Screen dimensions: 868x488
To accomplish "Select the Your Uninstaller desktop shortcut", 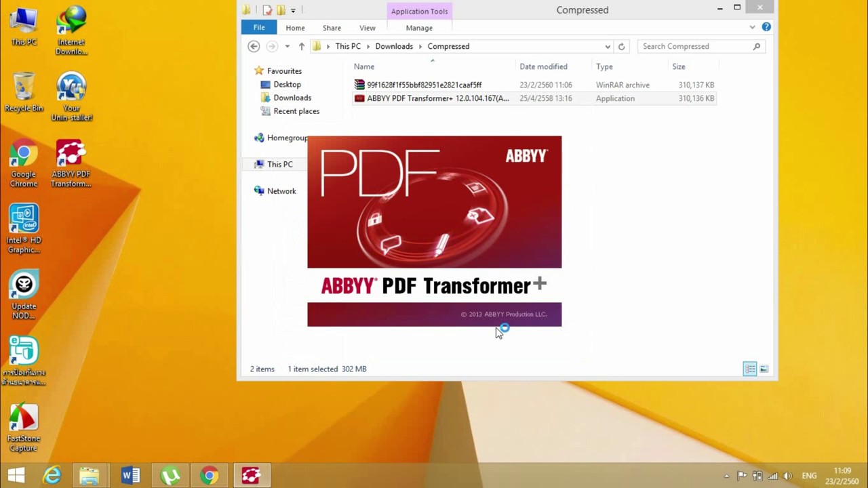I will (71, 97).
